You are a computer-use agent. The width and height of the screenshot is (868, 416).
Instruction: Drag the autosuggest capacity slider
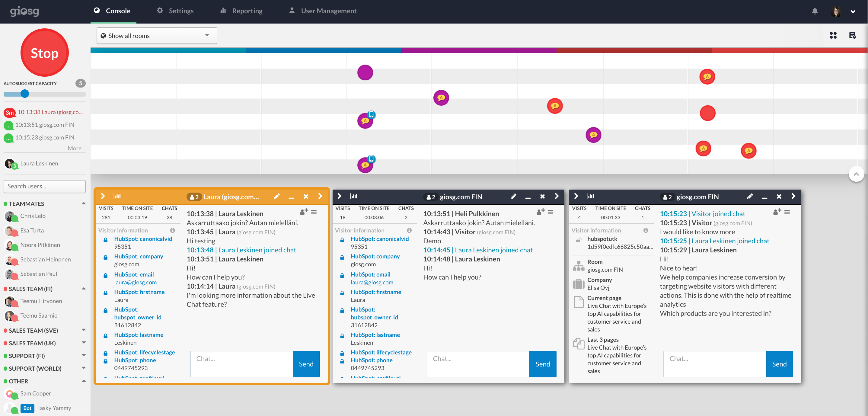pos(25,94)
